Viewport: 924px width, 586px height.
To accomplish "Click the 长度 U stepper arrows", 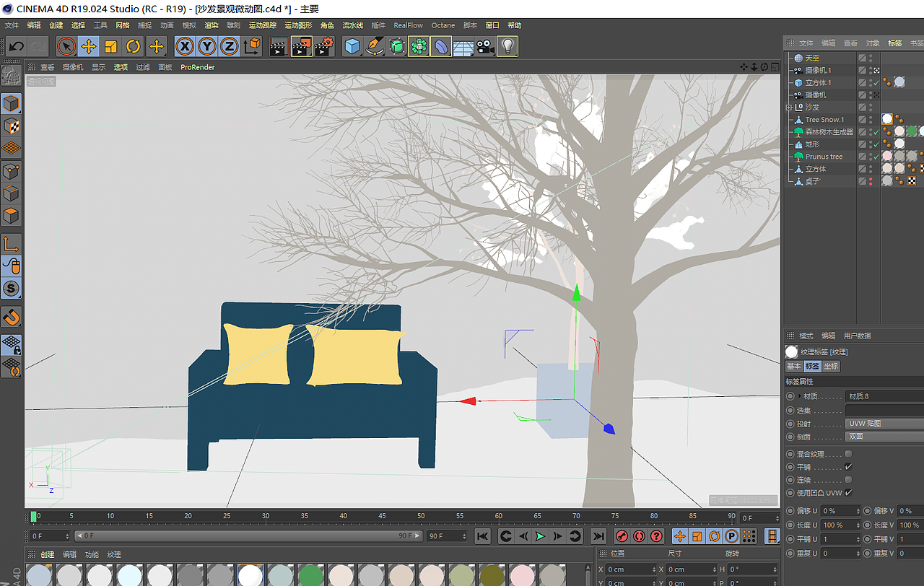I will click(857, 525).
